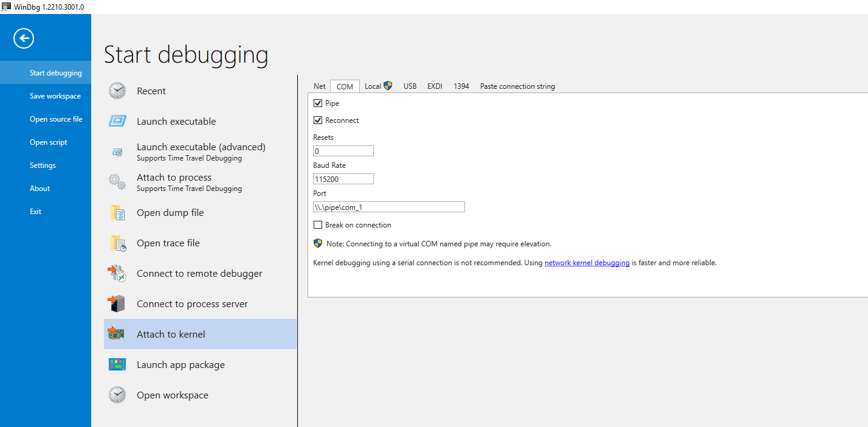Click the elevation shield icon beside the Note

tap(318, 243)
